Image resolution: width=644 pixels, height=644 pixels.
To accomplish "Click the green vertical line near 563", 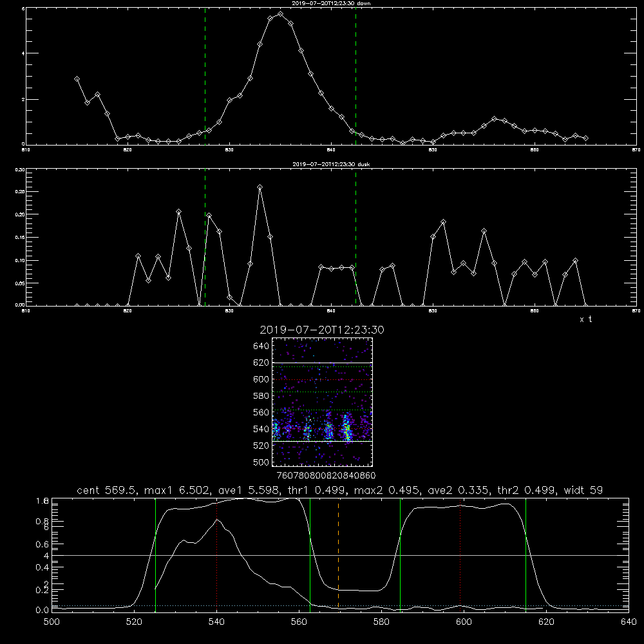I will 310,554.
